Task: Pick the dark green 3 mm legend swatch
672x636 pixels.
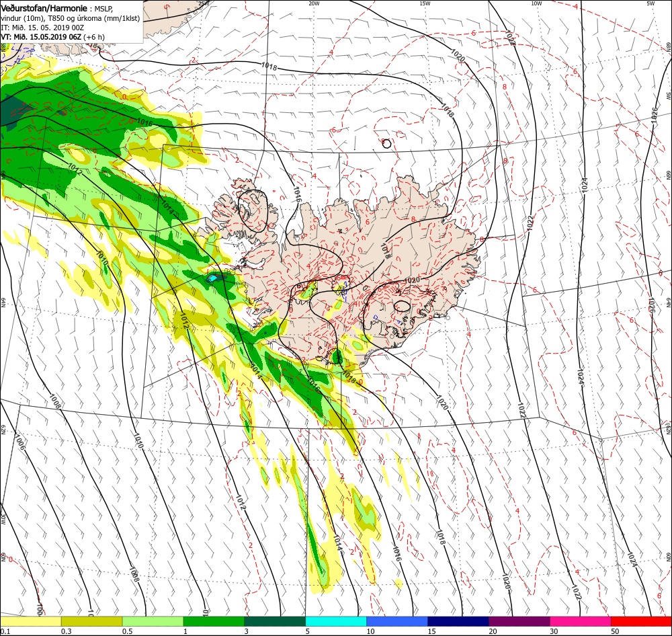Action: (x=275, y=621)
